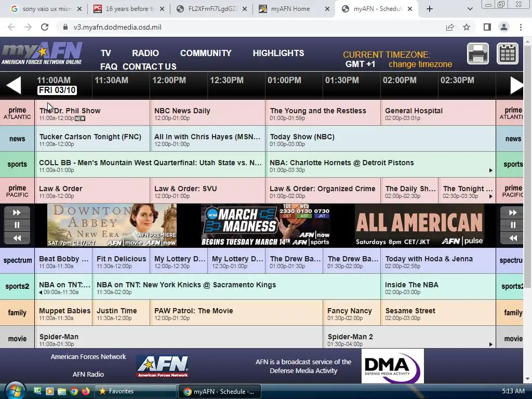Open Today Show (NBC) listing

tap(381, 139)
